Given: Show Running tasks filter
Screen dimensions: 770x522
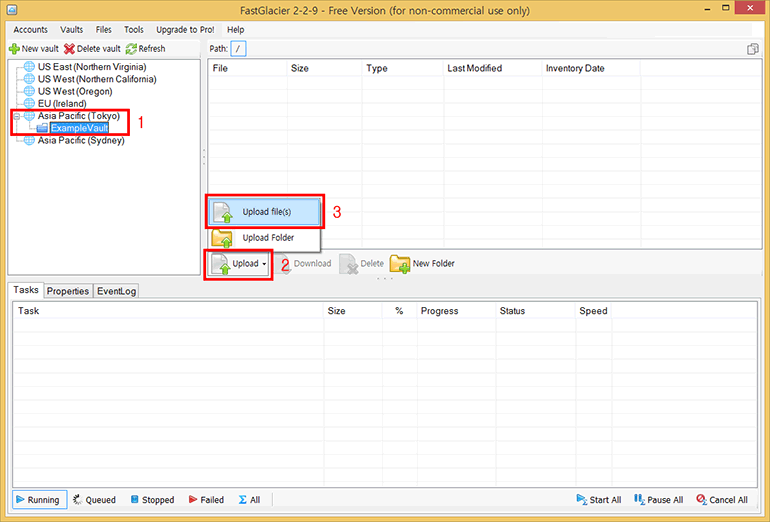Looking at the screenshot, I should [37, 500].
